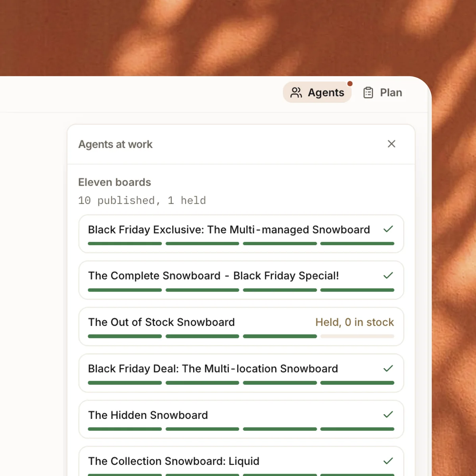Click checkmark on Multi-managed Snowboard row
The width and height of the screenshot is (476, 476).
click(x=388, y=229)
